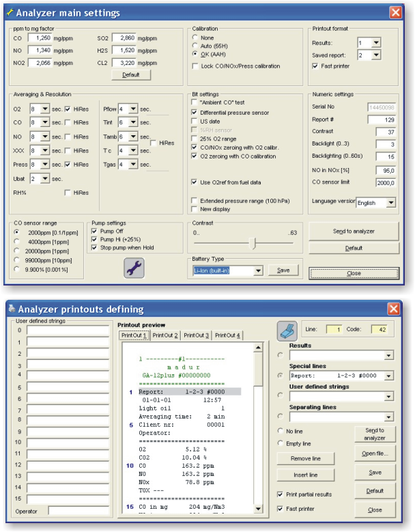The width and height of the screenshot is (415, 532).
Task: Click Close button in Analyzer main settings
Action: pyautogui.click(x=354, y=273)
